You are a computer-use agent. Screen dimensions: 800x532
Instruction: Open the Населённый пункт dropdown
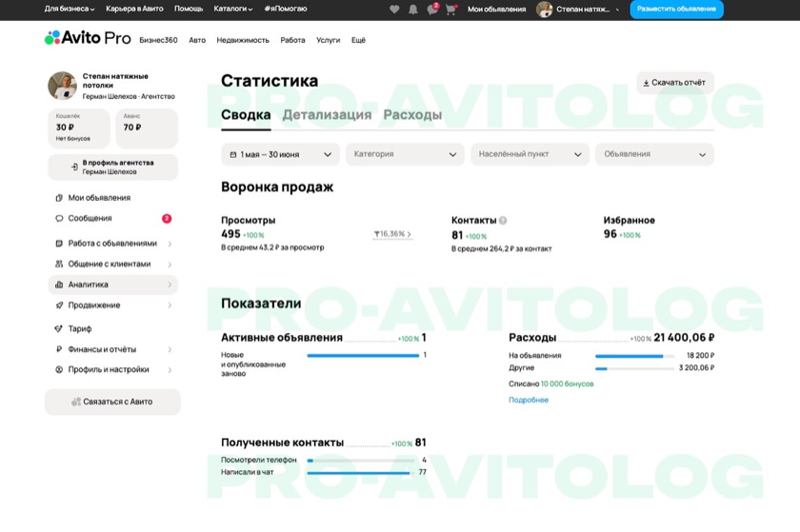[530, 154]
